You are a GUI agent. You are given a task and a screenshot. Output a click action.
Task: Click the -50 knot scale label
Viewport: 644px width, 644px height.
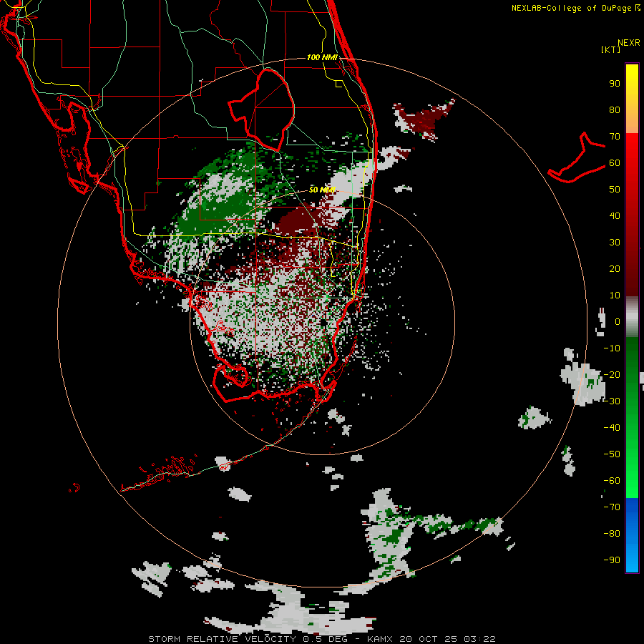coord(612,454)
